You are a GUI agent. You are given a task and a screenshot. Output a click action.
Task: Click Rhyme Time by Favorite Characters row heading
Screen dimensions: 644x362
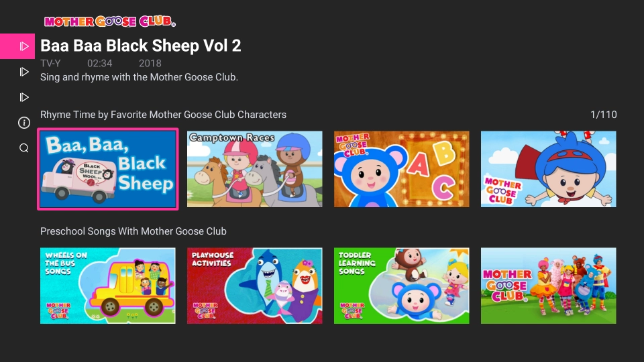point(163,115)
